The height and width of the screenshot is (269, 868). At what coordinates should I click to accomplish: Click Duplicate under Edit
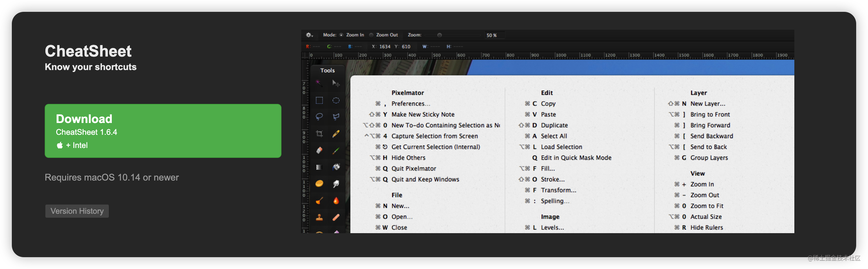pos(554,125)
